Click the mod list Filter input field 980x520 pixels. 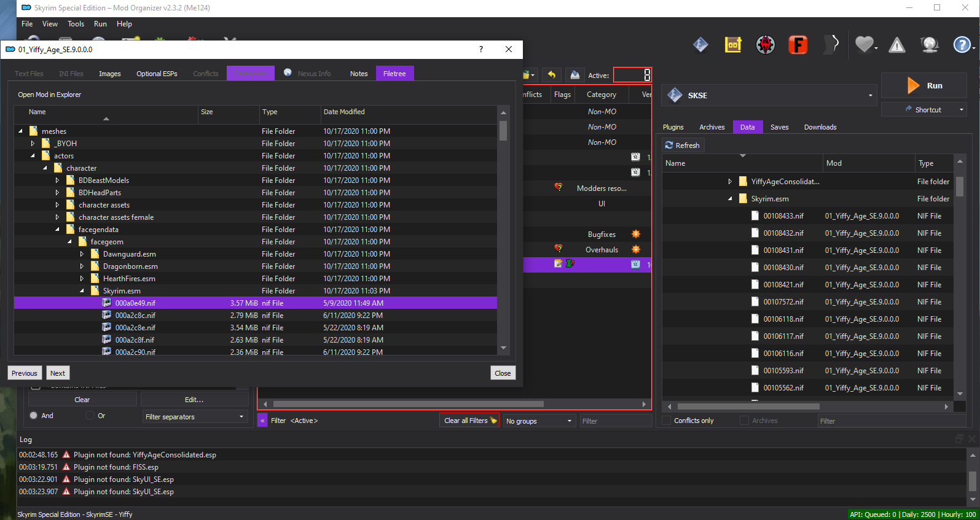click(616, 421)
